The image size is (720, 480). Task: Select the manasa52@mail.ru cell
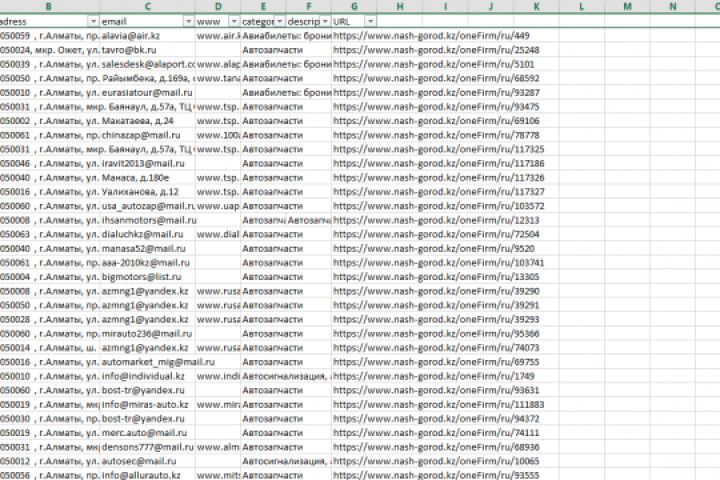[x=147, y=248]
